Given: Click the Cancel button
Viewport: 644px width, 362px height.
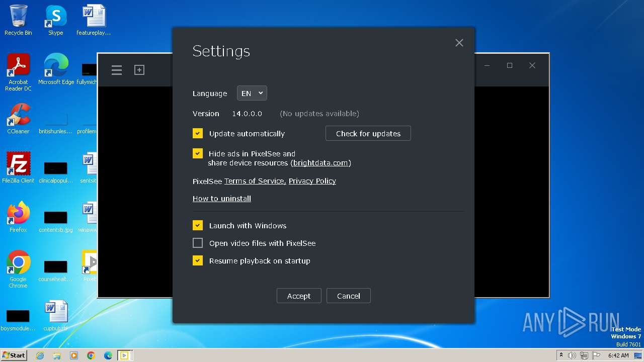Looking at the screenshot, I should coord(349,296).
